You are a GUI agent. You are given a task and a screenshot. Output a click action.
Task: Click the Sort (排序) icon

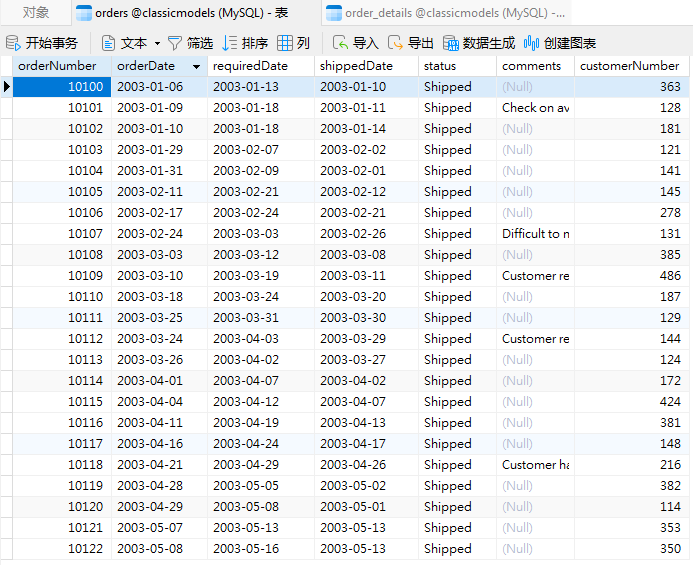[230, 43]
